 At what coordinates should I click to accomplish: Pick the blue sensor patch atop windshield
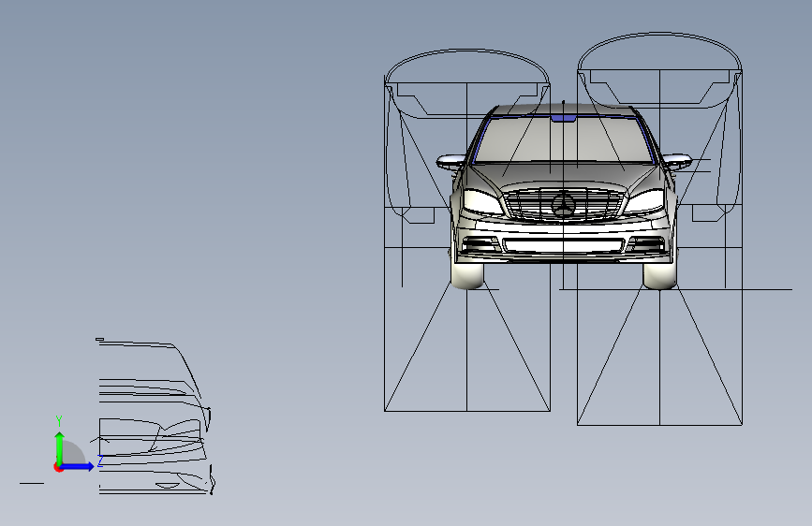[564, 119]
